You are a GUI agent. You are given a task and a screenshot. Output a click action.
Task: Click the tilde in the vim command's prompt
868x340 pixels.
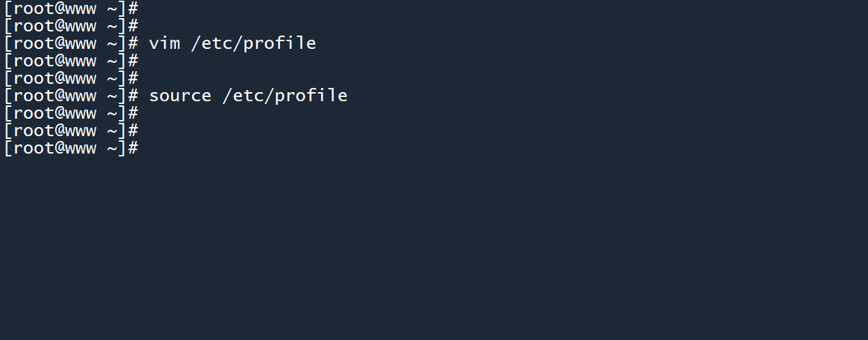coord(112,43)
